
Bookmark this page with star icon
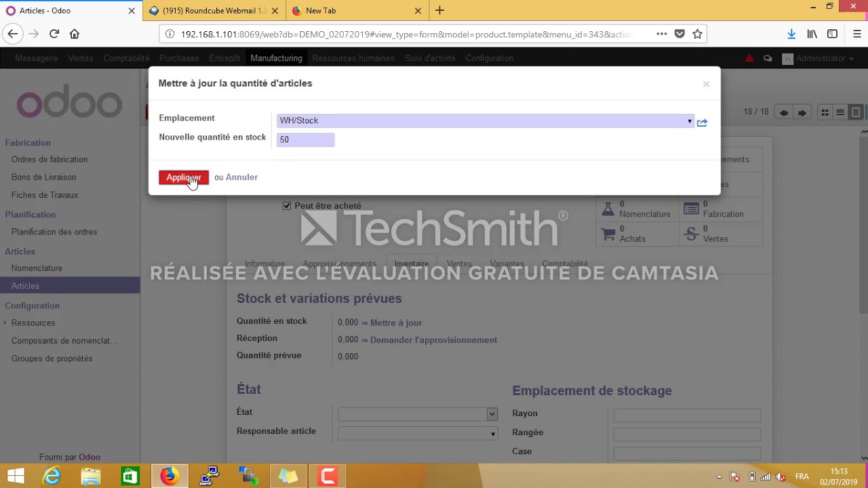coord(697,34)
